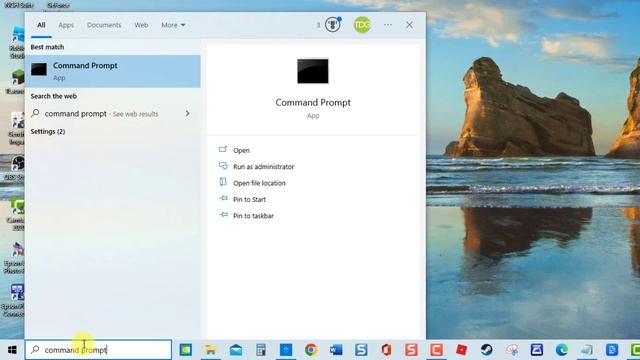The width and height of the screenshot is (640, 360).
Task: Select the Command Prompt best match result
Action: coord(113,71)
